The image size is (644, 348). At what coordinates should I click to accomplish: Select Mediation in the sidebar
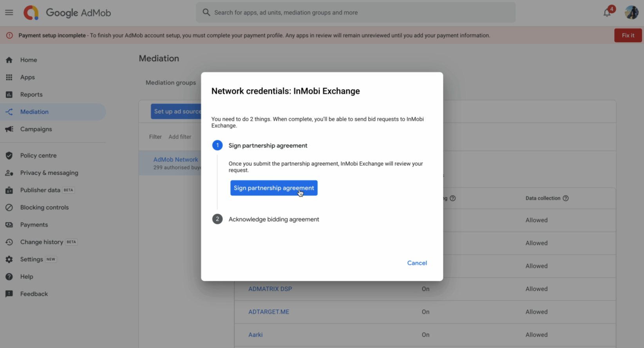(x=34, y=112)
